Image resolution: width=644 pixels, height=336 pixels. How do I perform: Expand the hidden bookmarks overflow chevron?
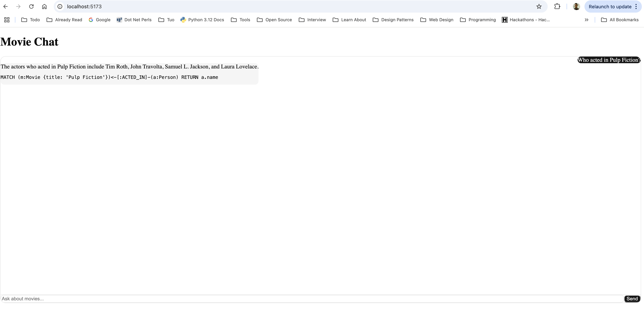(x=586, y=20)
